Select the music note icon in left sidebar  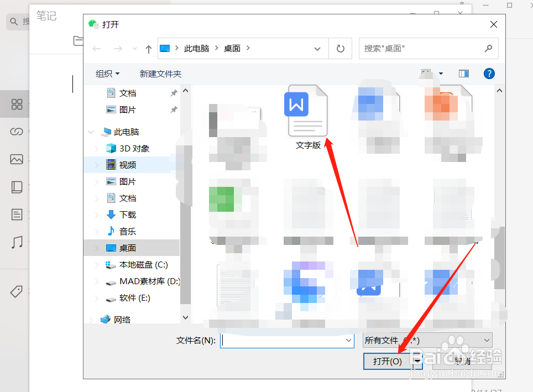point(15,242)
